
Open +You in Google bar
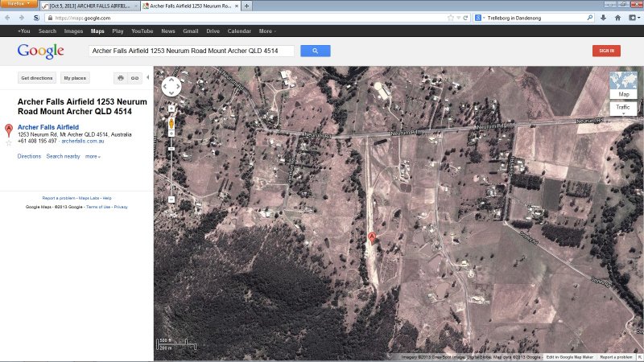(x=24, y=31)
